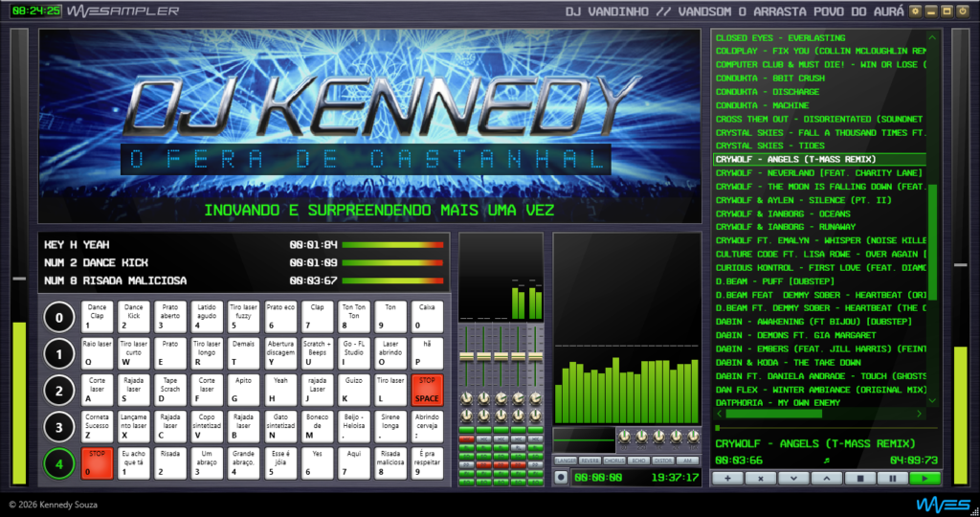Image resolution: width=980 pixels, height=517 pixels.
Task: Add a track with the plus button
Action: pos(727,478)
